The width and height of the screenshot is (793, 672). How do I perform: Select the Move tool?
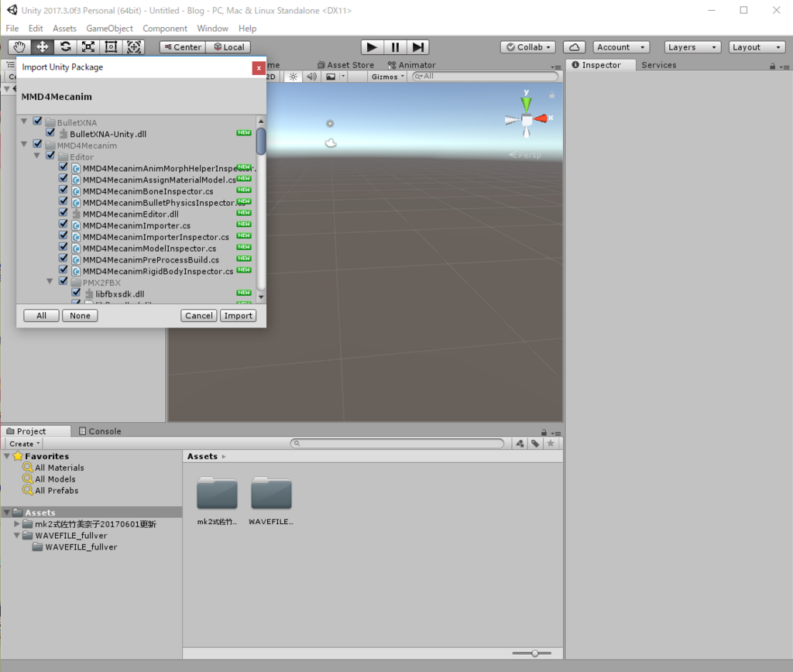pyautogui.click(x=43, y=47)
